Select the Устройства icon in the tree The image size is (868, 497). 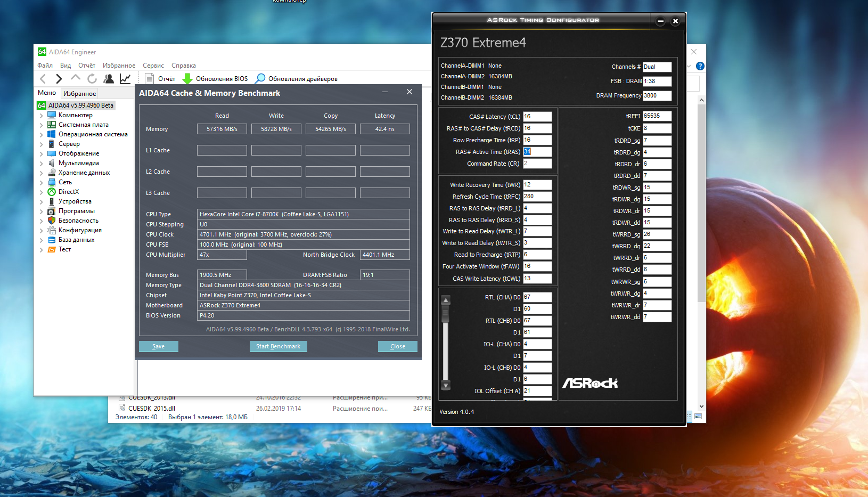pyautogui.click(x=52, y=201)
